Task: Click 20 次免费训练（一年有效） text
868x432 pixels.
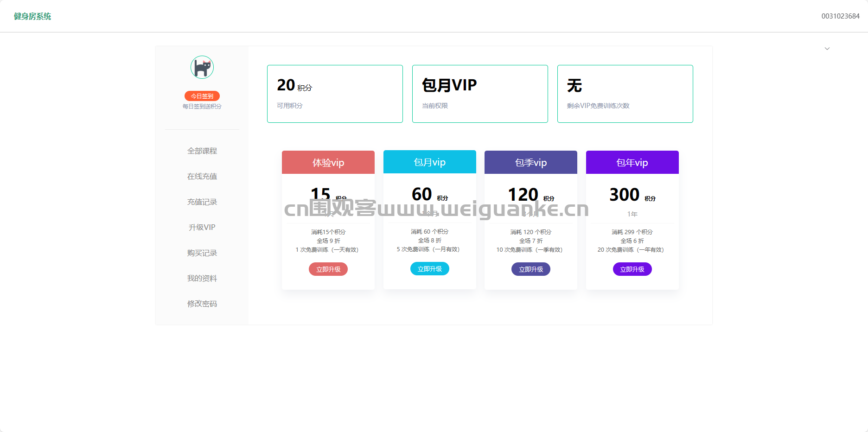Action: point(631,250)
